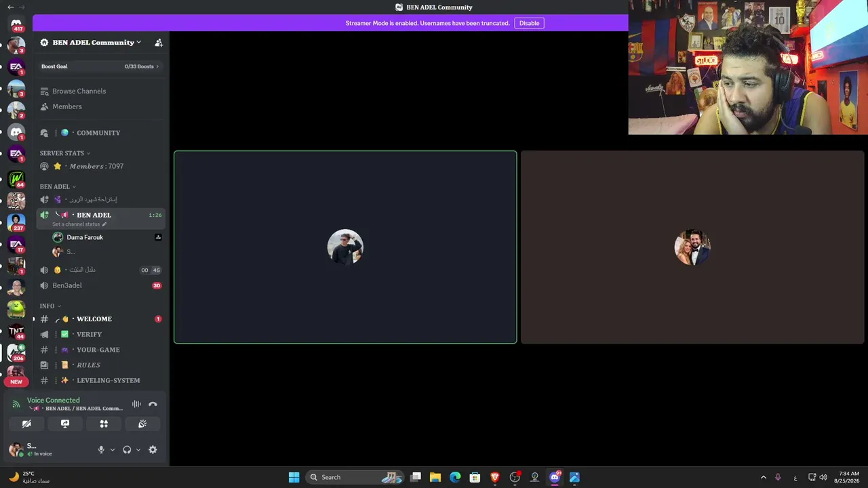Image resolution: width=868 pixels, height=488 pixels.
Task: Focus the green-outlined speaker video tile
Action: point(345,247)
